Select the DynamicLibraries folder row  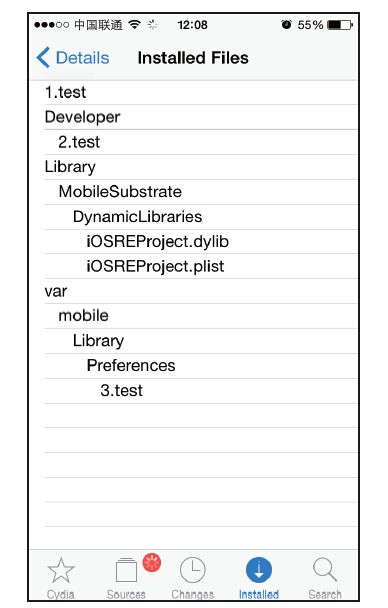(201, 216)
